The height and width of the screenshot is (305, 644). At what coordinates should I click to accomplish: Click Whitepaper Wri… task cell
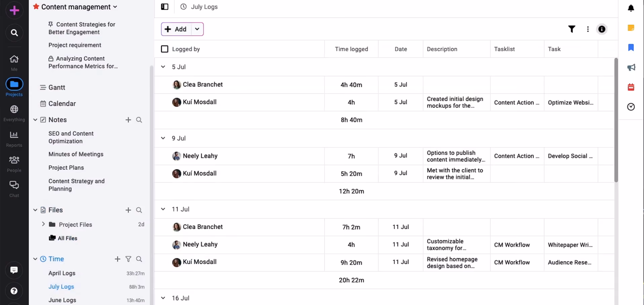click(570, 245)
